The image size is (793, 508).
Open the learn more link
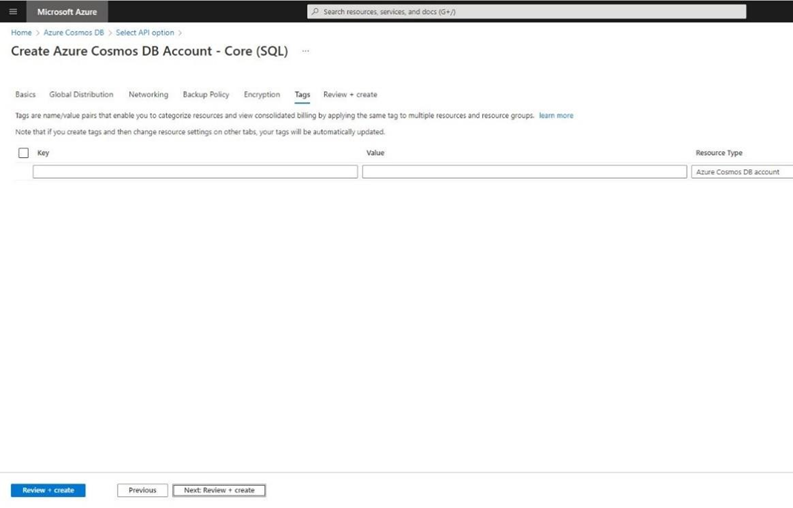[556, 116]
